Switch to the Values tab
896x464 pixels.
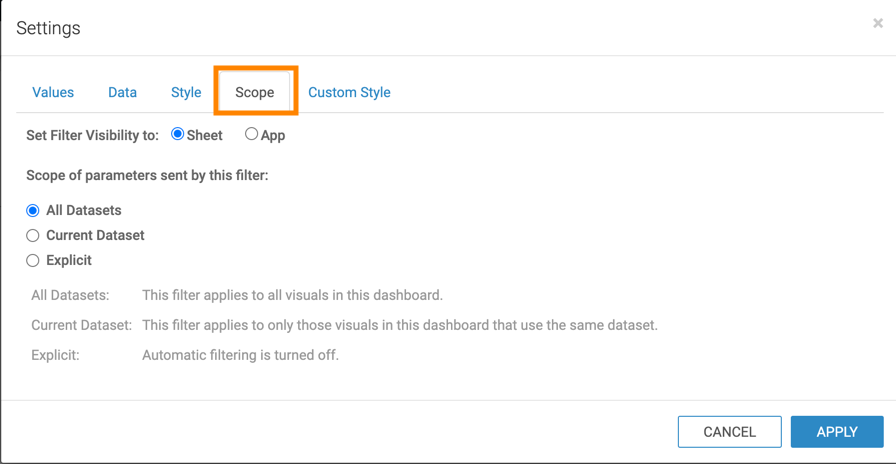[53, 92]
